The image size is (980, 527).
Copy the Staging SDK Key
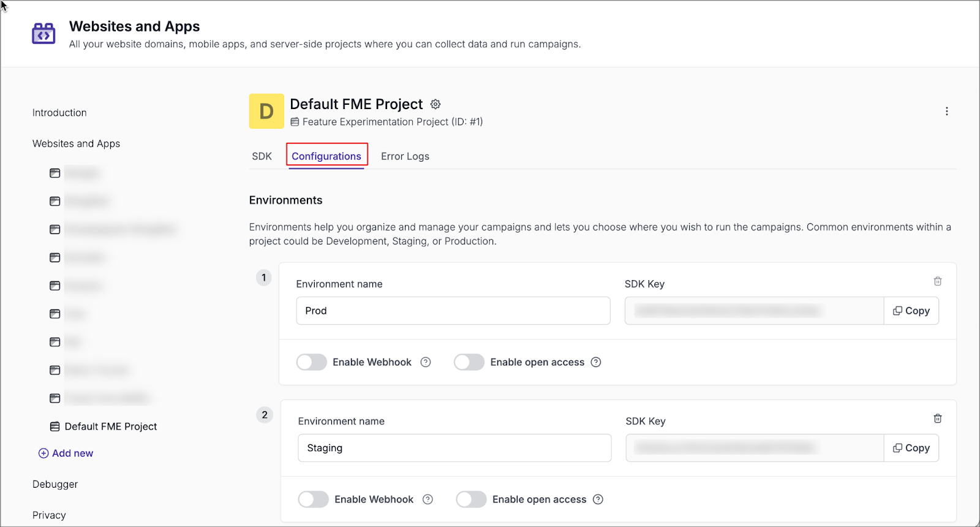(x=911, y=448)
